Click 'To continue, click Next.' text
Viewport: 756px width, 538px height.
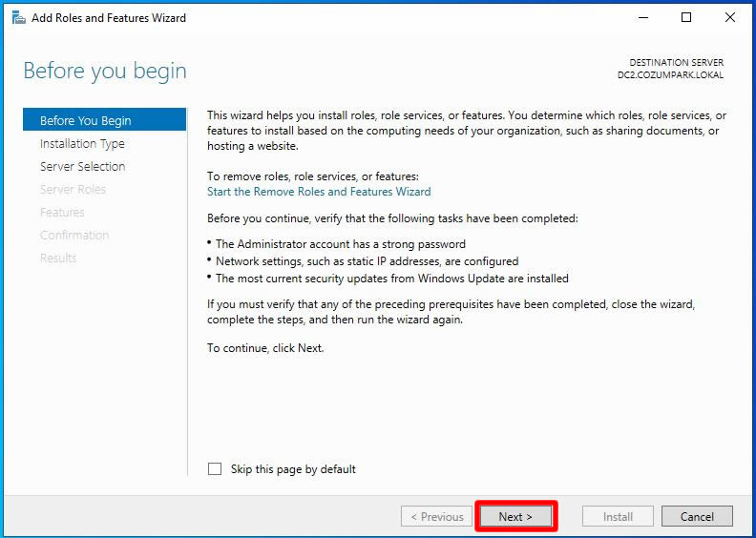(x=265, y=348)
